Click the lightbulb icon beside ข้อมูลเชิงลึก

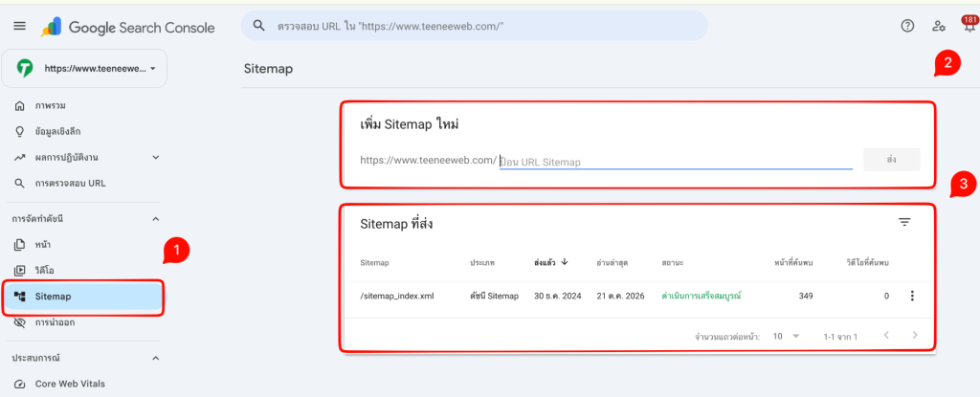tap(20, 131)
